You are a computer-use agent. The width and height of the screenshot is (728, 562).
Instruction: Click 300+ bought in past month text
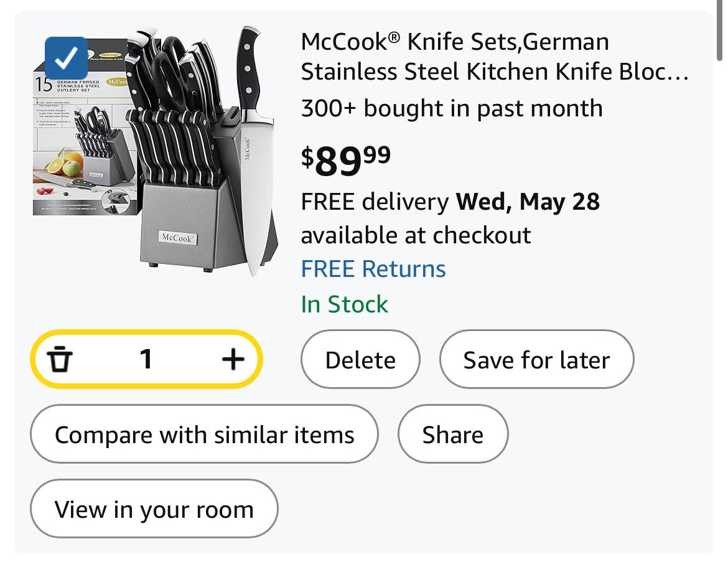click(452, 108)
